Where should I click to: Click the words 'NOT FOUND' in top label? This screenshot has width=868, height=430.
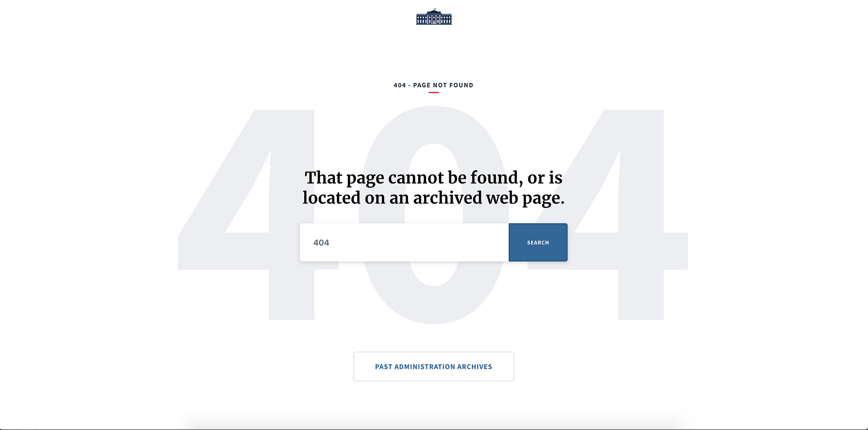pyautogui.click(x=453, y=85)
